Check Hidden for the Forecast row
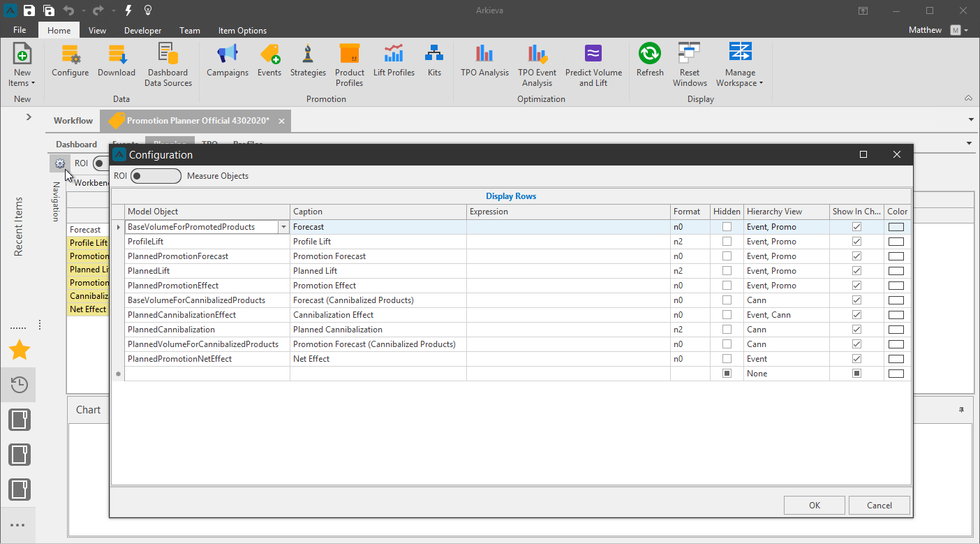This screenshot has width=980, height=544. point(727,227)
